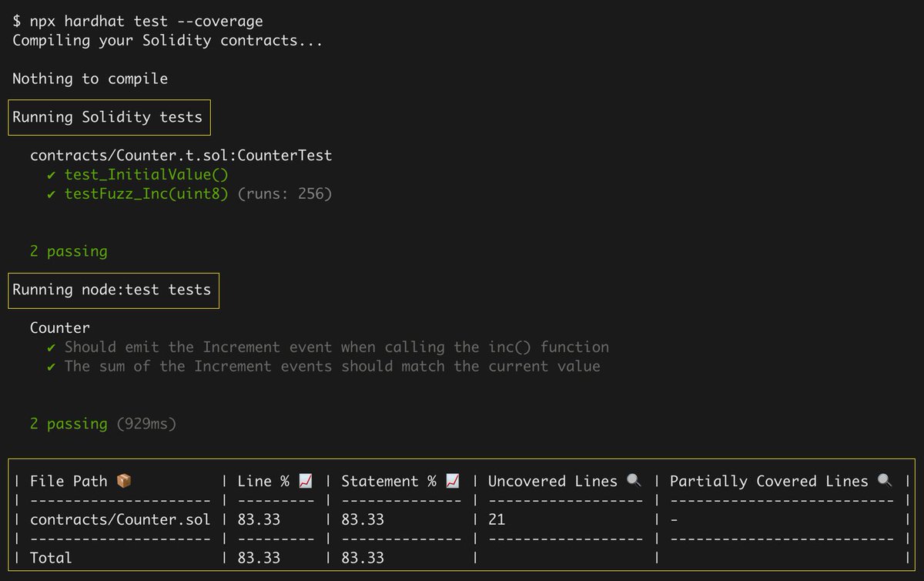Click the checkmark before 'Should emit the Increment'
924x581 pixels.
coord(52,348)
